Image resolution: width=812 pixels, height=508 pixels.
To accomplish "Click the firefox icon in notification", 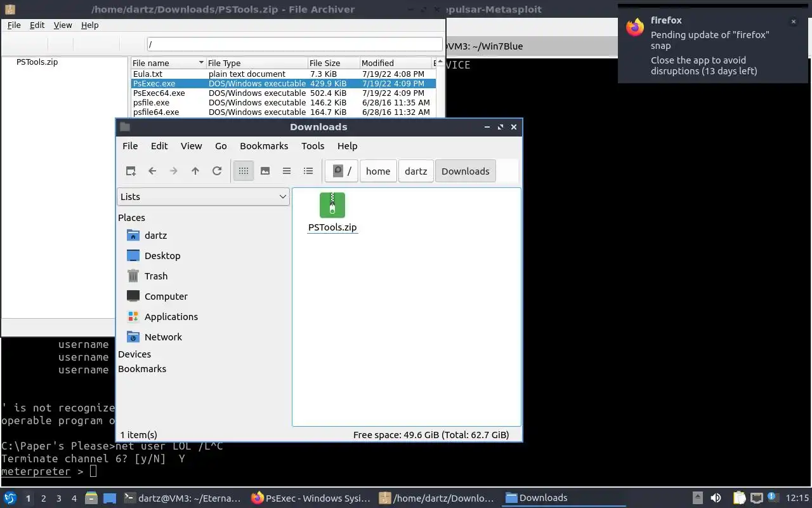I will click(635, 27).
